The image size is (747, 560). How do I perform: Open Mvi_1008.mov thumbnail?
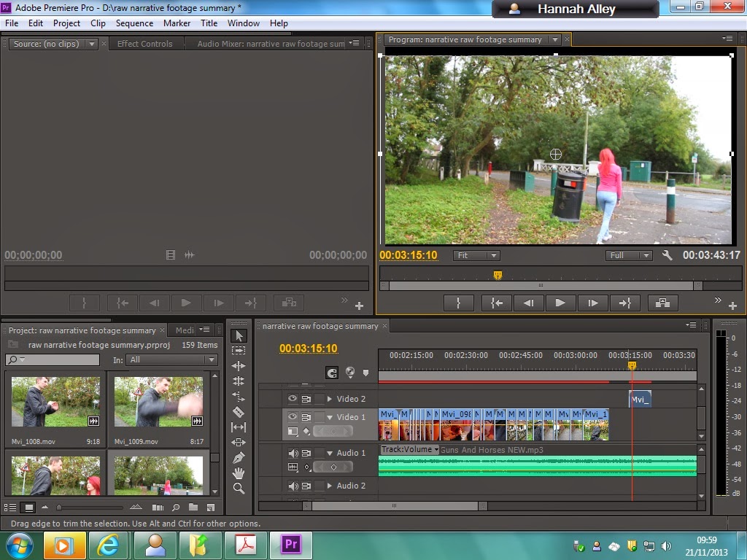pyautogui.click(x=55, y=402)
